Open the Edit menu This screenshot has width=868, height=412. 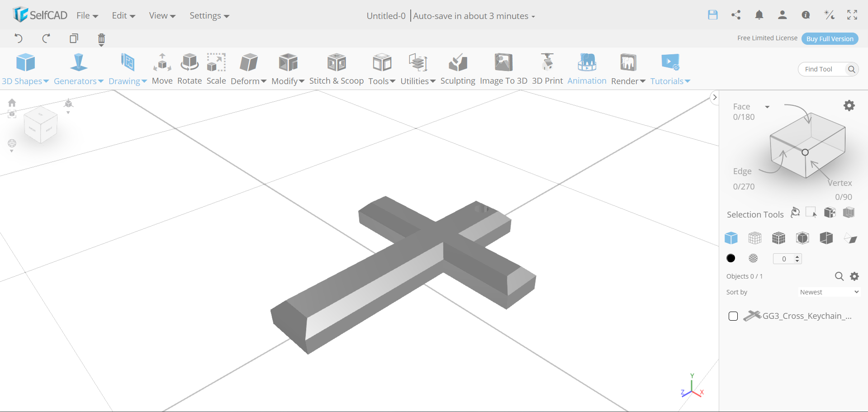point(123,15)
